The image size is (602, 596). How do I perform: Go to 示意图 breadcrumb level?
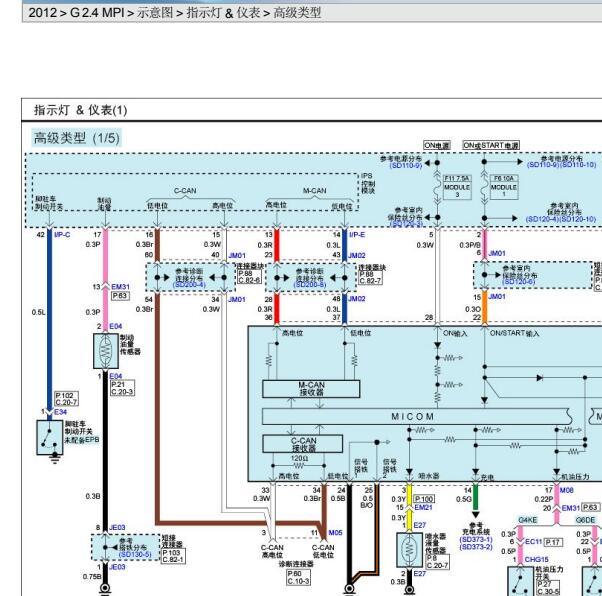pyautogui.click(x=155, y=12)
